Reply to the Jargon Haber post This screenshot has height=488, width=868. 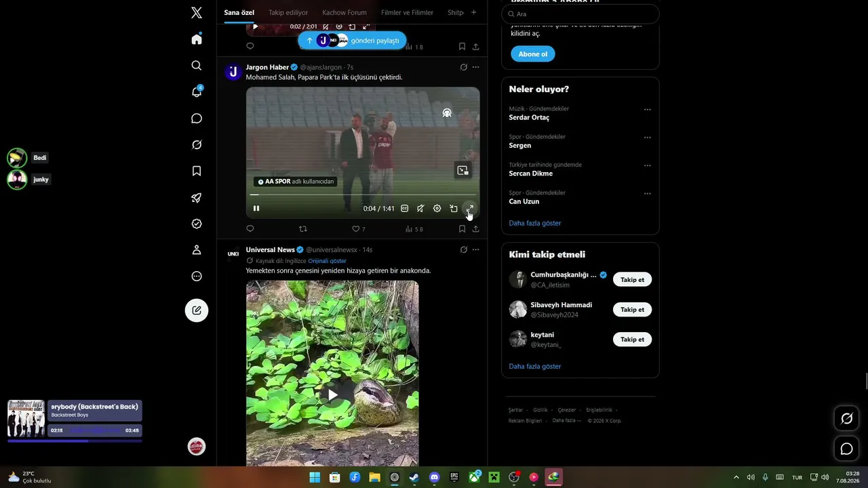250,229
